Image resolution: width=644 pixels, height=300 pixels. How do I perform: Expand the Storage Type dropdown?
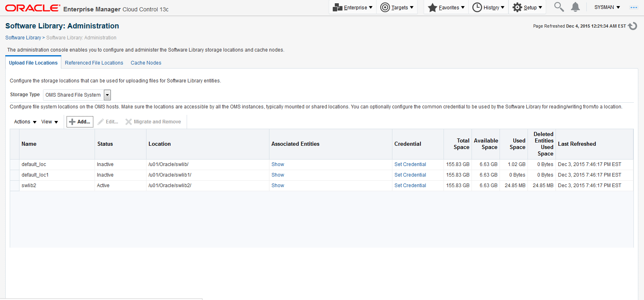point(108,95)
